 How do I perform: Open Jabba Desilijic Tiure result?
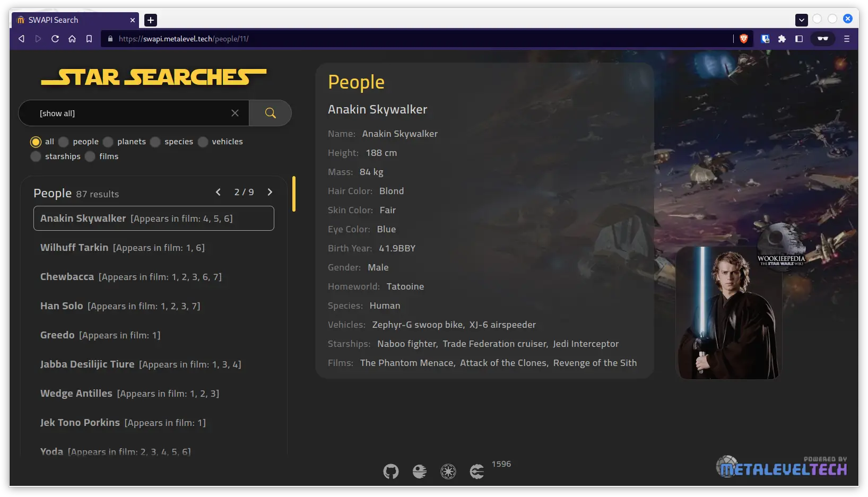pos(154,364)
